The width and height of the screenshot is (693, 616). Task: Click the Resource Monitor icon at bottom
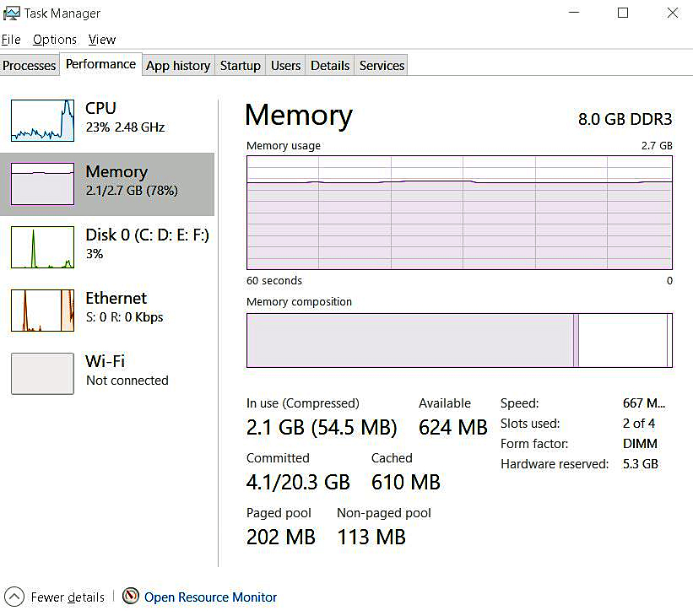pyautogui.click(x=130, y=596)
